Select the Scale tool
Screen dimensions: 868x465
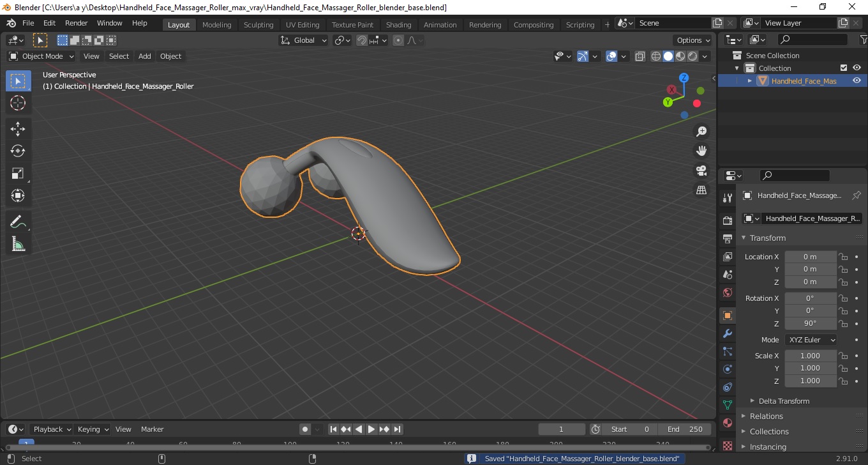coord(18,173)
